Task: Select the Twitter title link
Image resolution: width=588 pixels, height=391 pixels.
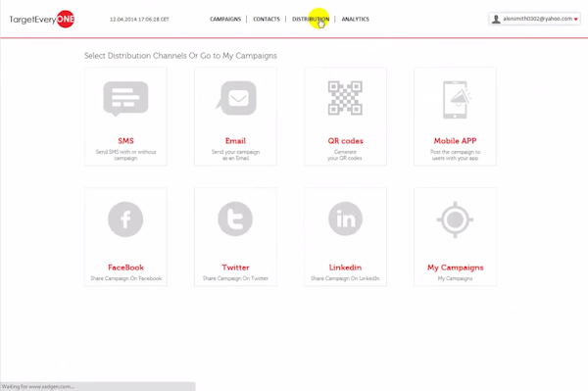Action: coord(235,268)
